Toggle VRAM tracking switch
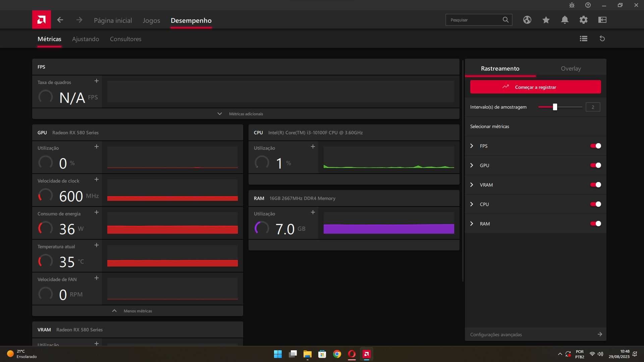 596,185
